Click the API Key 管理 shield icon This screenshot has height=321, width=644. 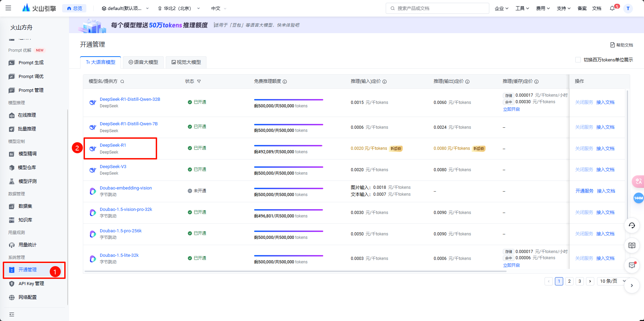12,284
